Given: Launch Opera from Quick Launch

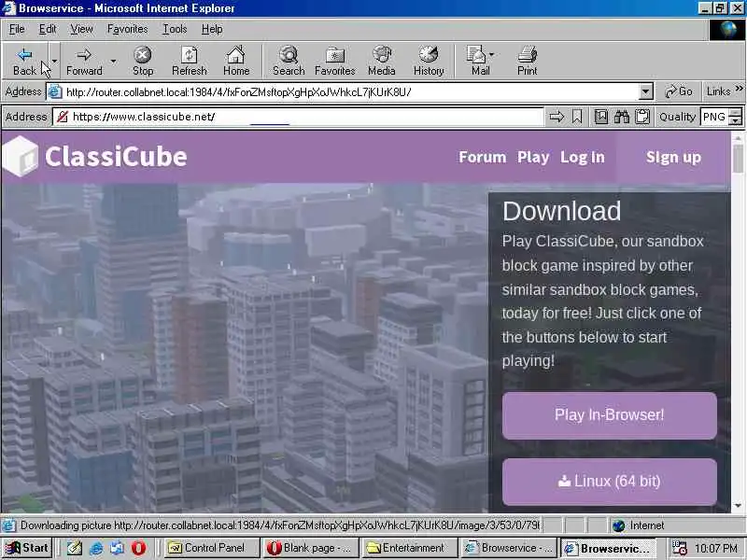Looking at the screenshot, I should click(x=138, y=548).
